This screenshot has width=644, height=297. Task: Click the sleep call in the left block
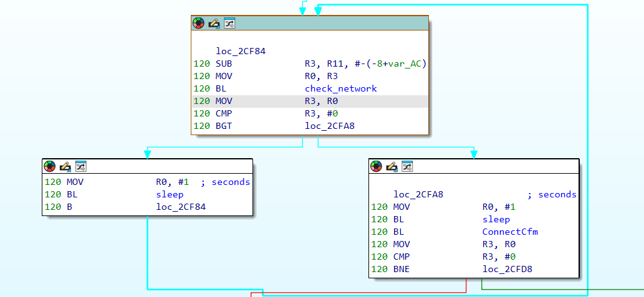click(x=170, y=194)
